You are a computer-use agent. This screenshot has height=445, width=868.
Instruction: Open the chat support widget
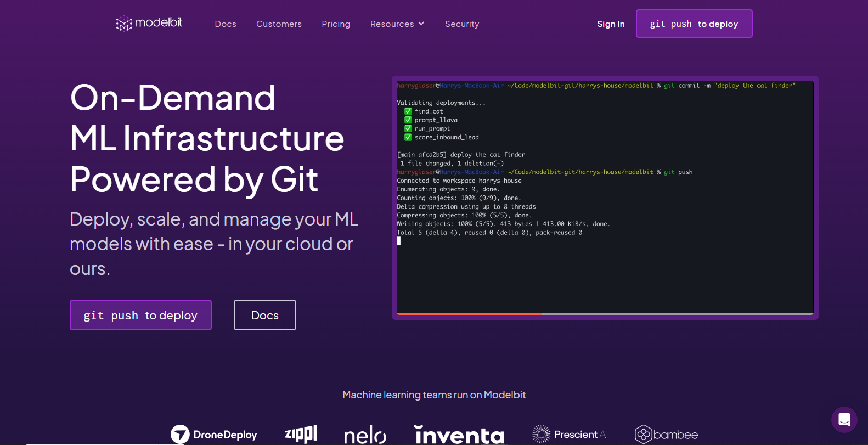(844, 420)
